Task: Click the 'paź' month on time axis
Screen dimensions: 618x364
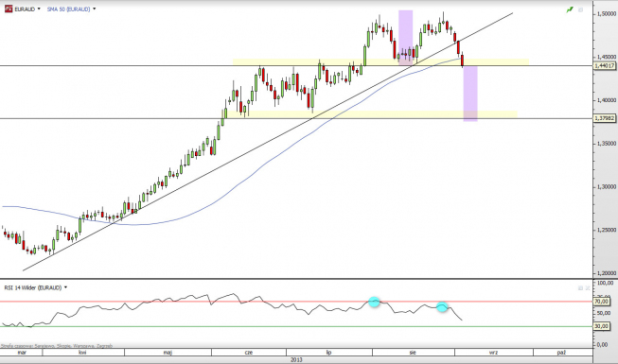Action: (x=561, y=352)
